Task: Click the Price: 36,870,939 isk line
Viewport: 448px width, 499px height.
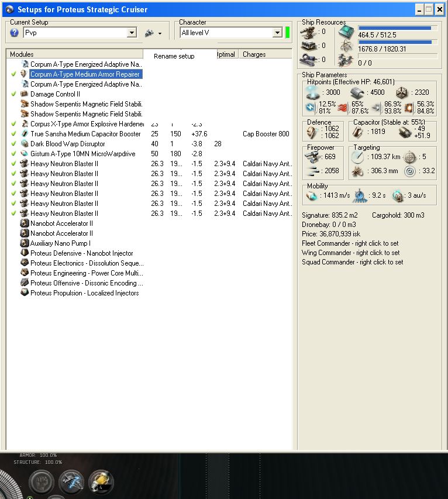Action: [331, 234]
